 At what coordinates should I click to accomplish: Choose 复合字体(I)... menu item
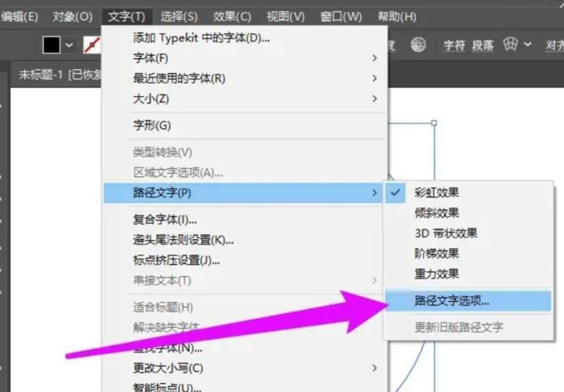245,220
